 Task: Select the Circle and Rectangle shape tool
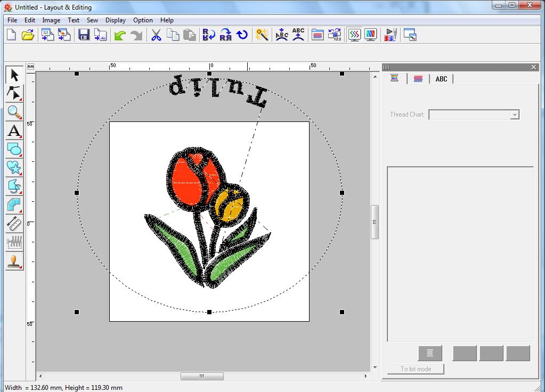[x=14, y=150]
